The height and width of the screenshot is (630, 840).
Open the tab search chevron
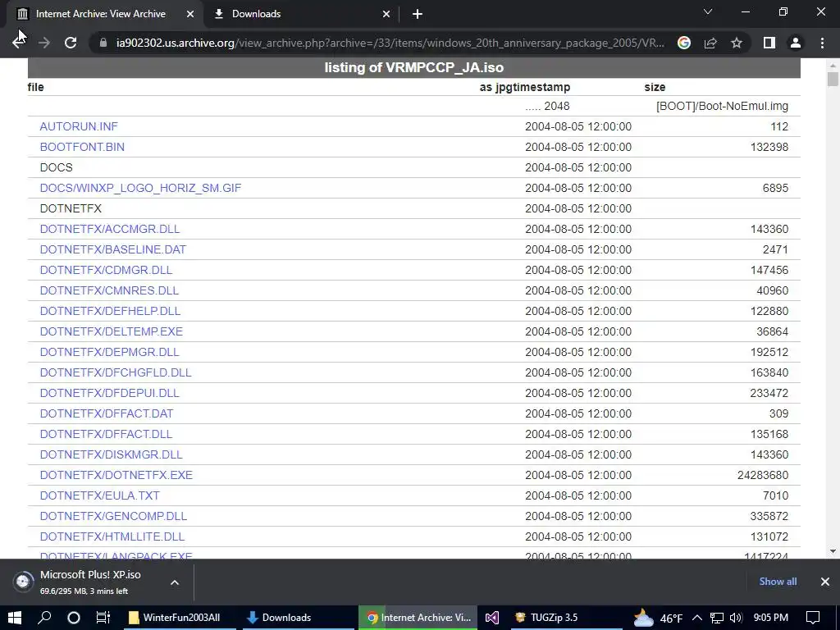pyautogui.click(x=708, y=11)
